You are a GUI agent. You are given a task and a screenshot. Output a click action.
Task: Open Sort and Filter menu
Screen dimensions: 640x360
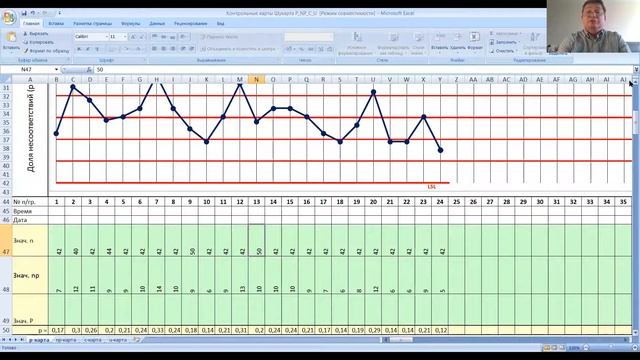534,43
